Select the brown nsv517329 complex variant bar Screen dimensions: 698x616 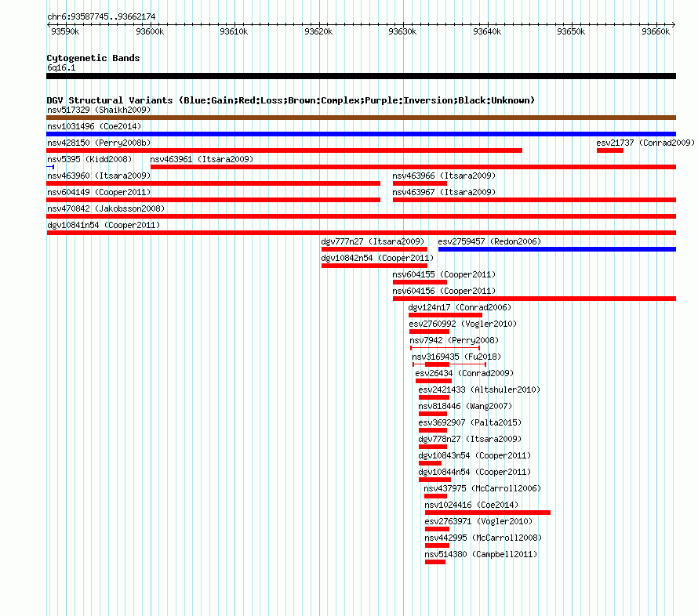[361, 118]
